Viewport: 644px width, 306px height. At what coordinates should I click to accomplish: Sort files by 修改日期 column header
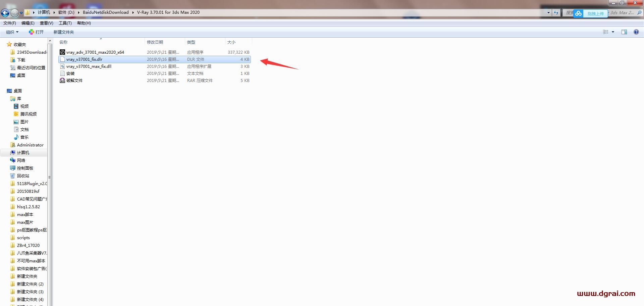coord(155,42)
